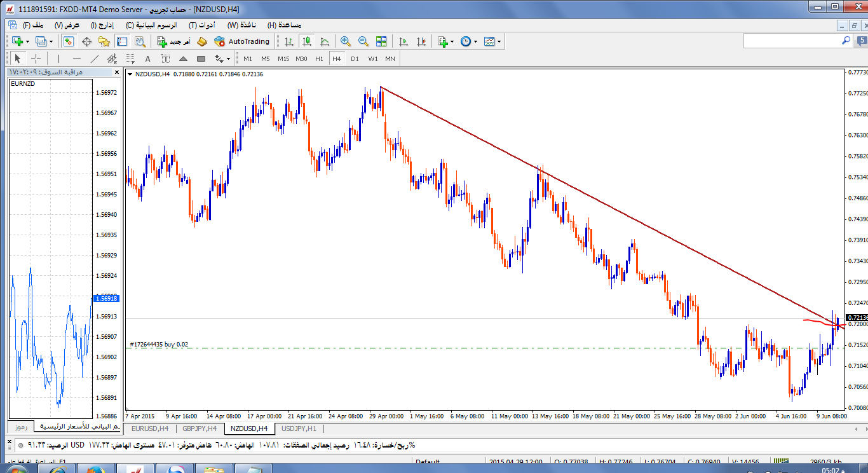Open the Window menu (نافذة)
The image size is (868, 473).
coord(242,25)
